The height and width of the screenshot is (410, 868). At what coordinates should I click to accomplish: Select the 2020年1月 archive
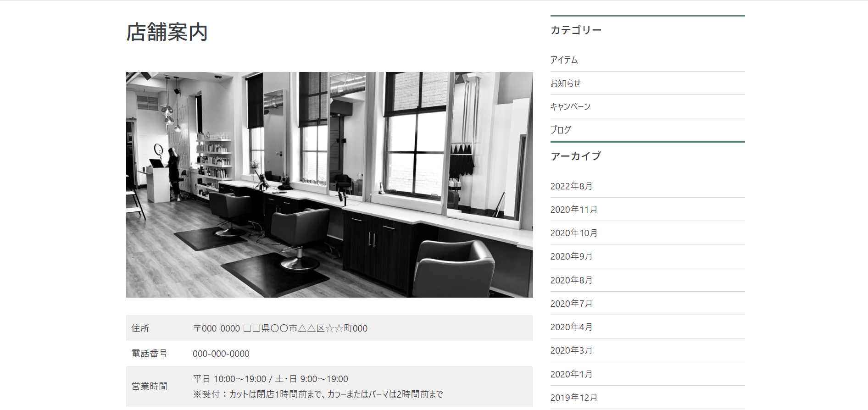[x=571, y=374]
